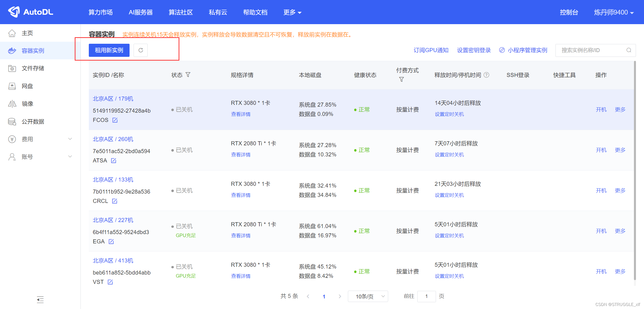
Task: Open instance 北京A区 / 260机
Action: (x=113, y=139)
